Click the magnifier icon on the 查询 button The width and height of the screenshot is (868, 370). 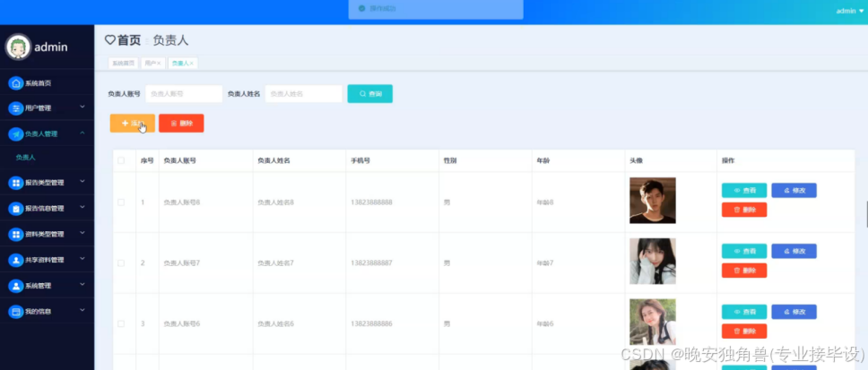[362, 94]
